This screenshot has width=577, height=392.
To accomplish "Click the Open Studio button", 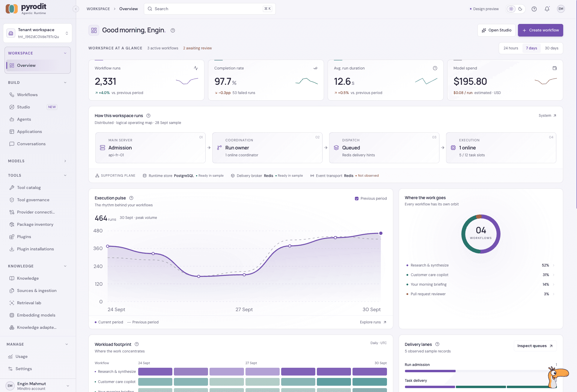I will 496,30.
